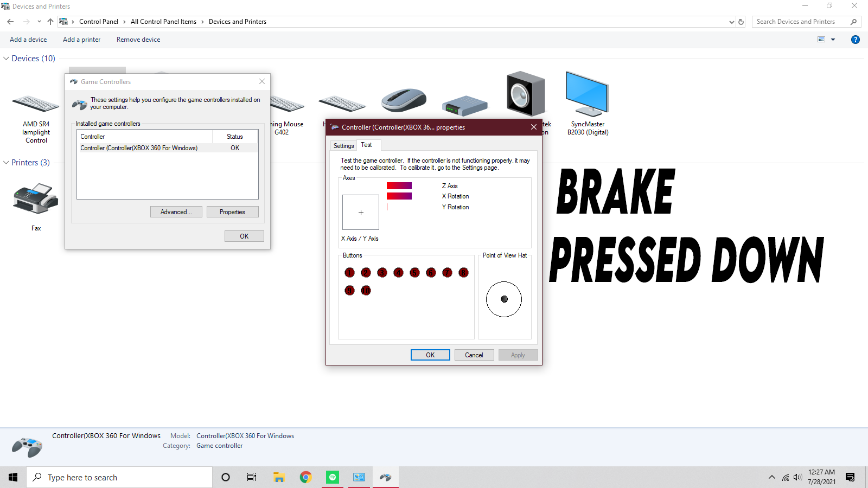Image resolution: width=868 pixels, height=488 pixels.
Task: Open Google Chrome from taskbar
Action: coord(306,477)
